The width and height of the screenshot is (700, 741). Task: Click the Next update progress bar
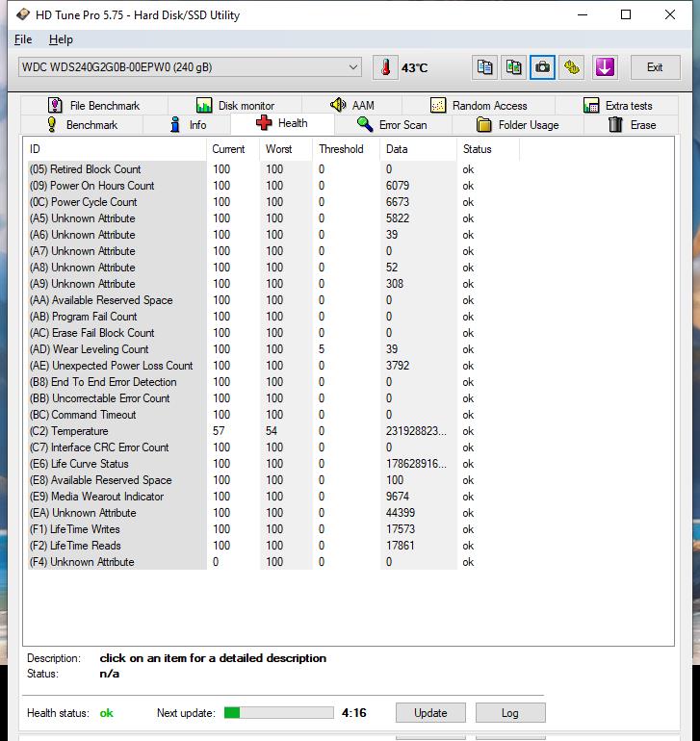(278, 713)
